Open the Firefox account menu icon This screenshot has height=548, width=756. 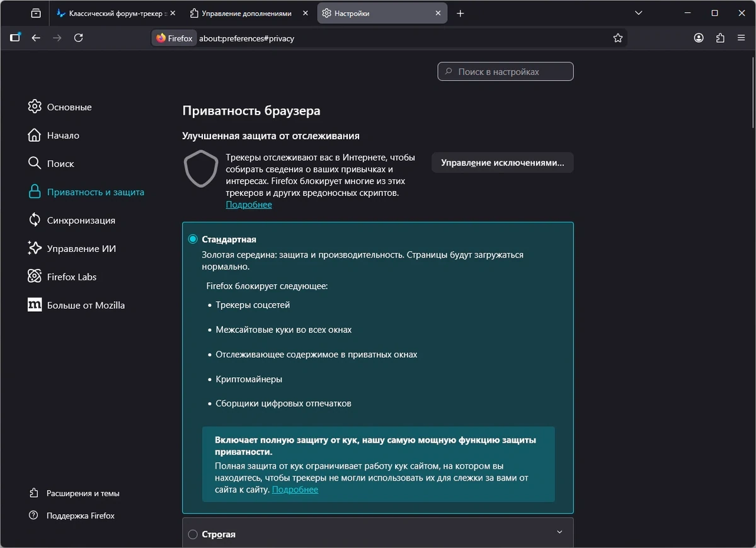pos(699,38)
